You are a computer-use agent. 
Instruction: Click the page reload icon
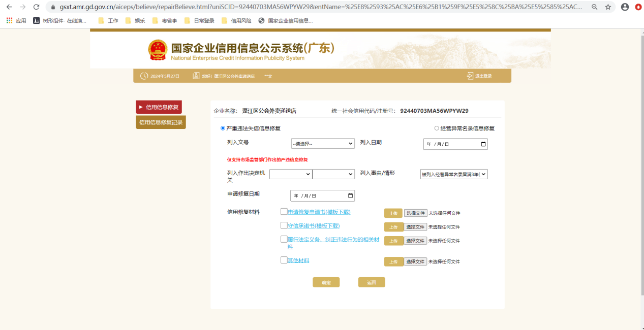[36, 8]
